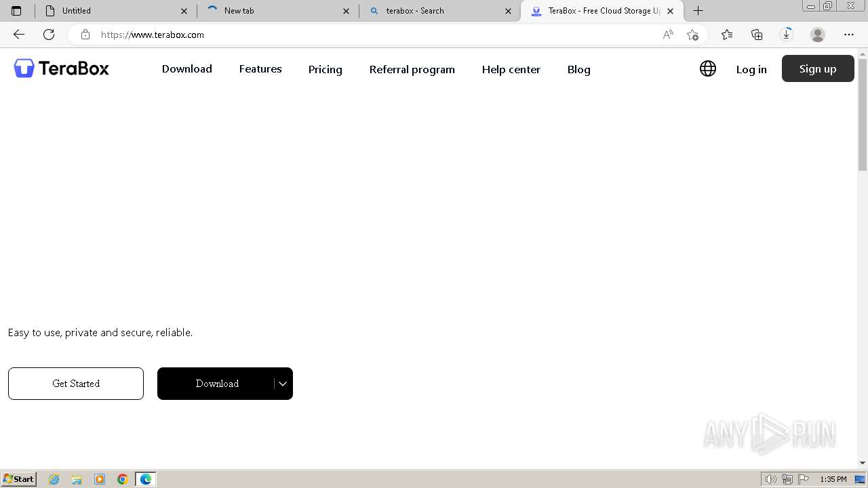The width and height of the screenshot is (868, 488).
Task: Select TeraBox Free Cloud Storage tab
Action: [x=602, y=11]
